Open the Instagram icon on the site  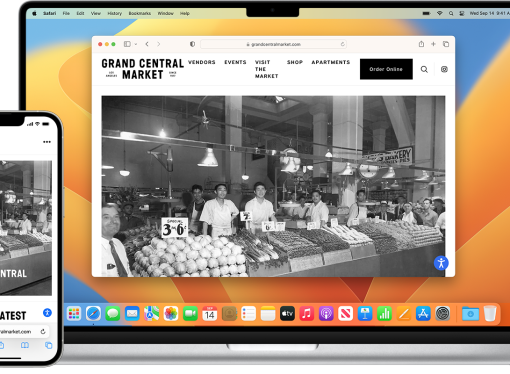pyautogui.click(x=444, y=69)
